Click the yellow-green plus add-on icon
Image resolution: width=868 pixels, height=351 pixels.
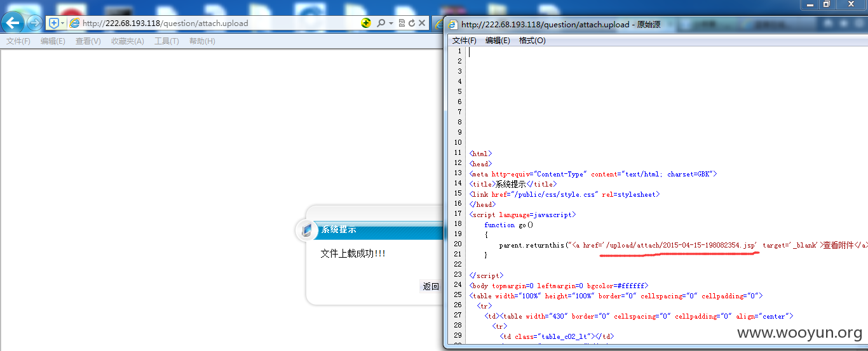[366, 23]
